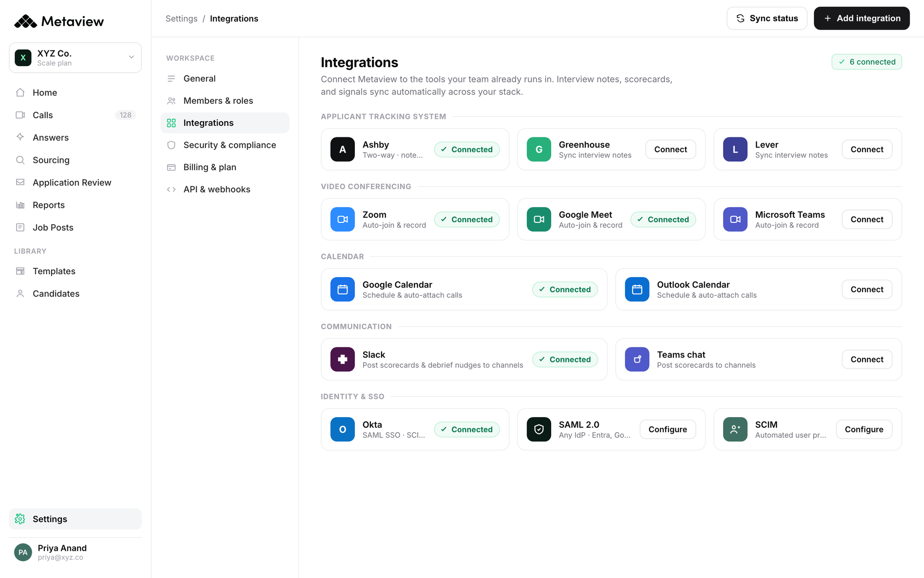Click the 6 connected badge

[x=867, y=62]
